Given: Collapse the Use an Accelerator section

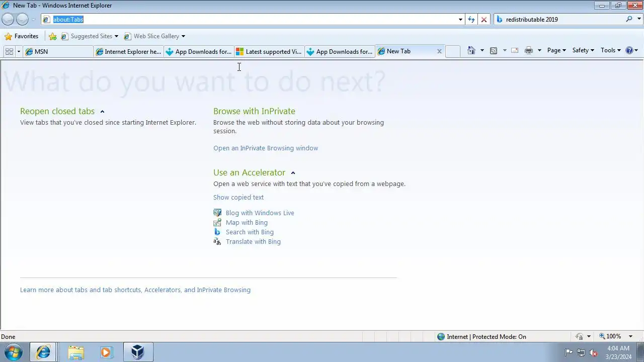Looking at the screenshot, I should pos(293,173).
